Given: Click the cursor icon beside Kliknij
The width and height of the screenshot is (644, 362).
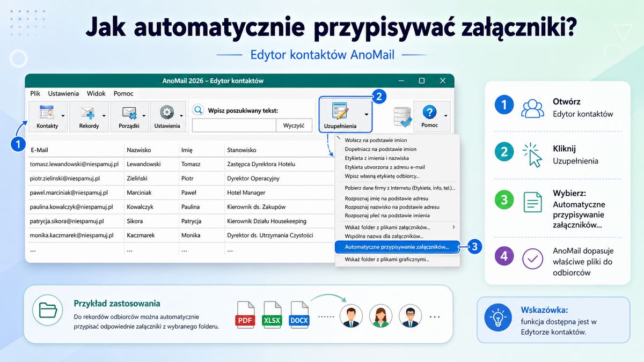Looking at the screenshot, I should pos(532,154).
